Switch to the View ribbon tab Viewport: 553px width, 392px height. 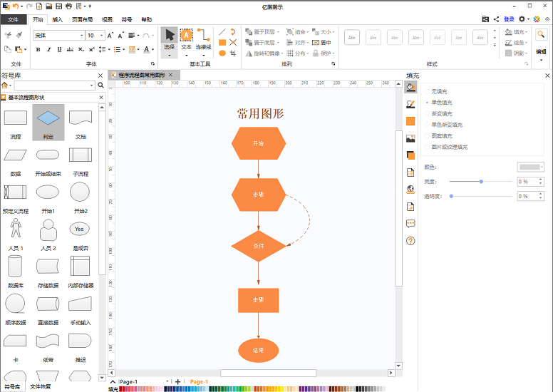tap(107, 19)
